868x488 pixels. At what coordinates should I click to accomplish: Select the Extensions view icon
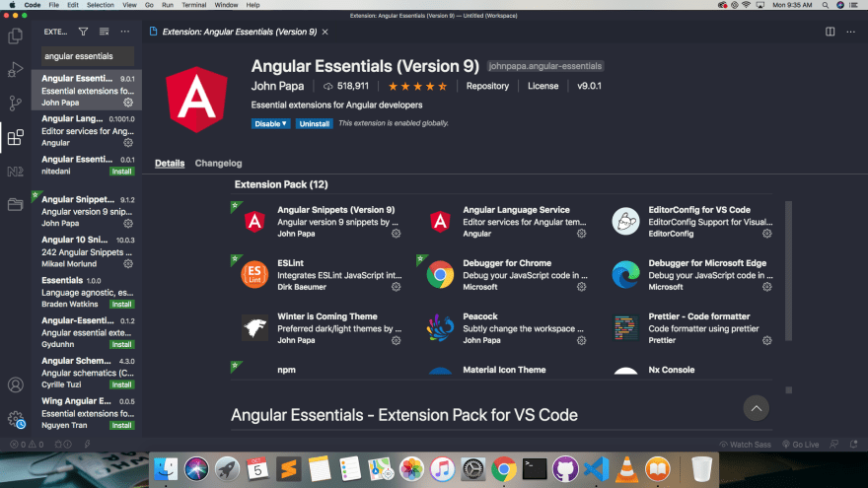[16, 137]
